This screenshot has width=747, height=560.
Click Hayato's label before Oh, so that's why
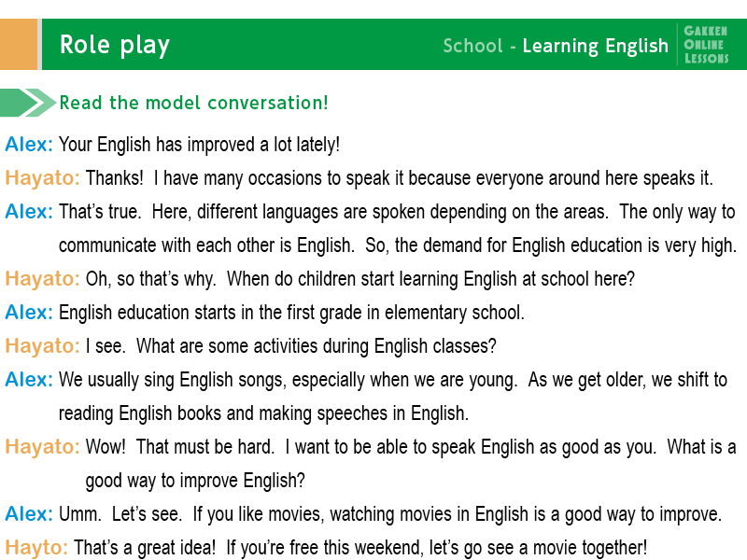point(42,278)
